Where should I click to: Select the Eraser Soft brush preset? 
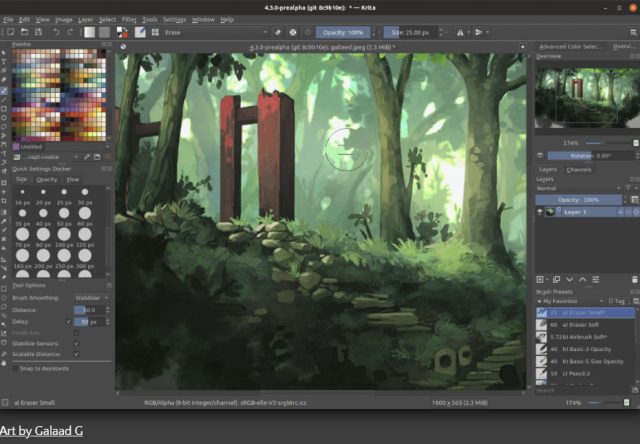pyautogui.click(x=586, y=325)
